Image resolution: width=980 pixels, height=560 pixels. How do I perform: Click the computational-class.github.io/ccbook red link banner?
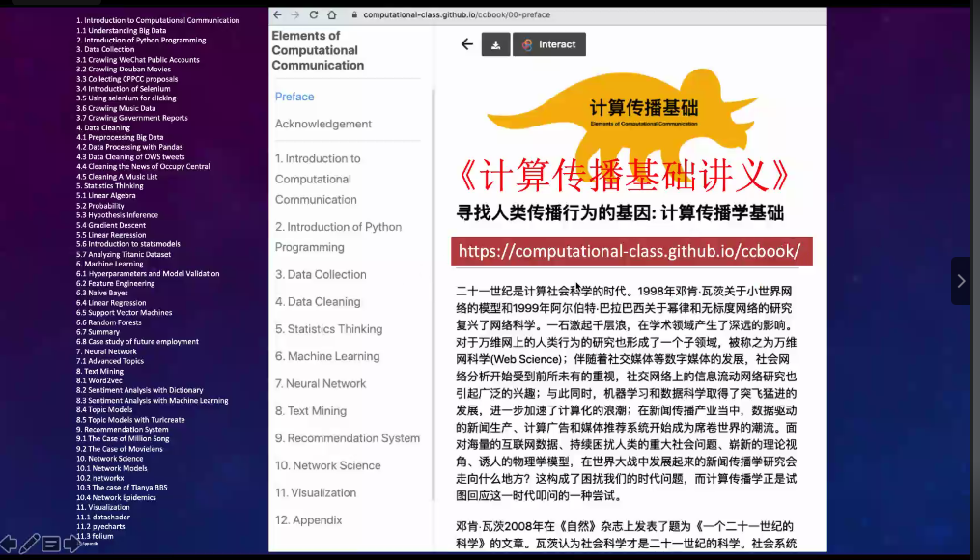click(630, 251)
